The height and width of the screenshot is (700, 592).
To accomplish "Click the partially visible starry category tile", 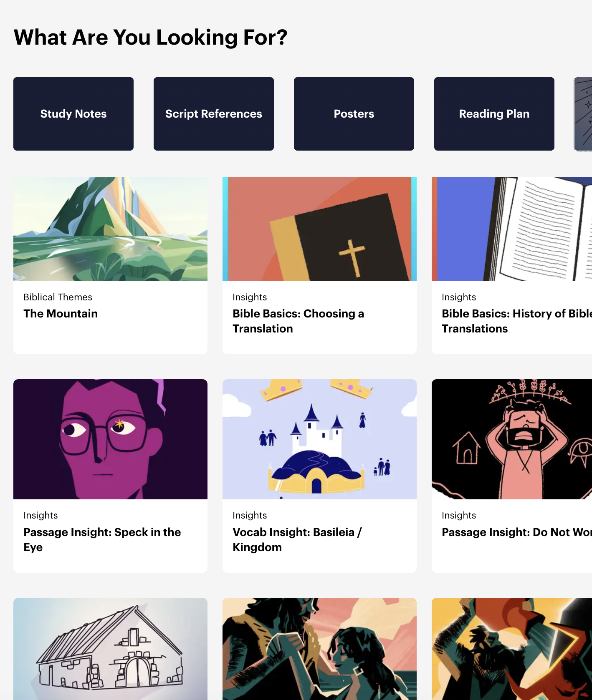I will 583,114.
